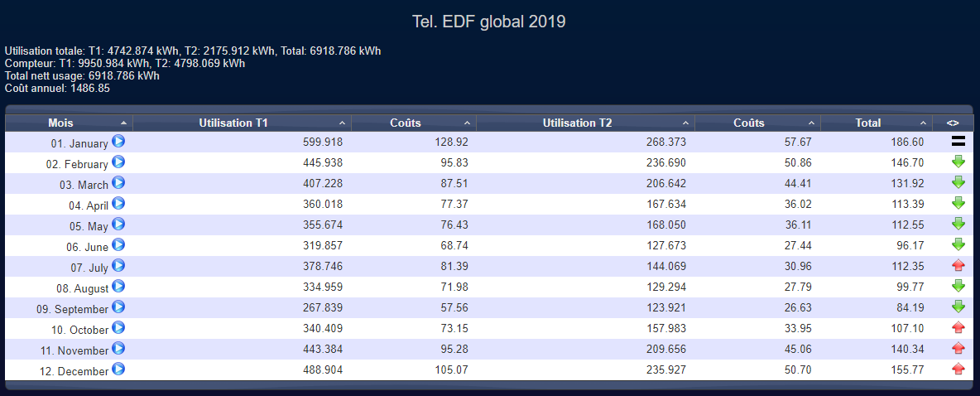Click T2 cost value 27.44

coord(798,245)
